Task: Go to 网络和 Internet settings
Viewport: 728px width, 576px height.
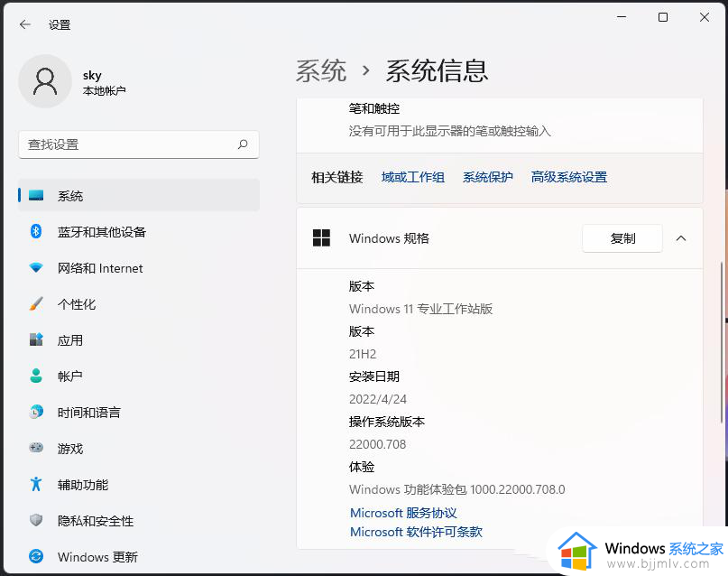Action: pyautogui.click(x=139, y=267)
